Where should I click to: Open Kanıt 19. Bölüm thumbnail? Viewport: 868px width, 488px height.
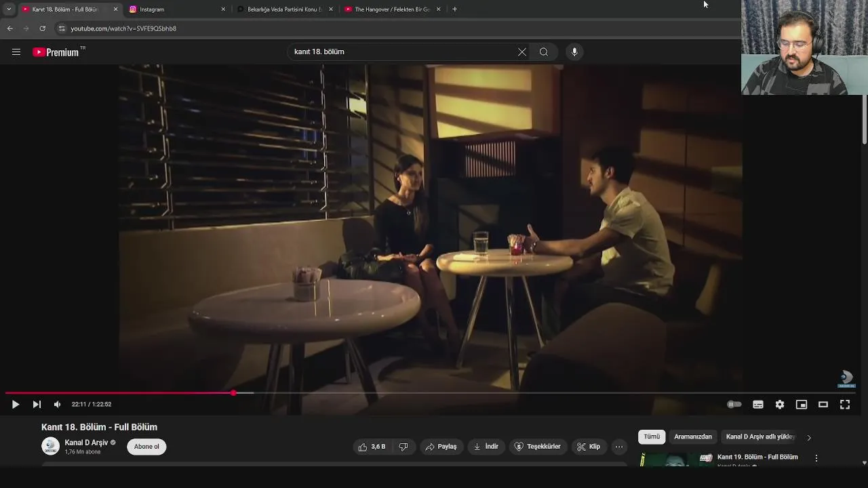tap(676, 460)
